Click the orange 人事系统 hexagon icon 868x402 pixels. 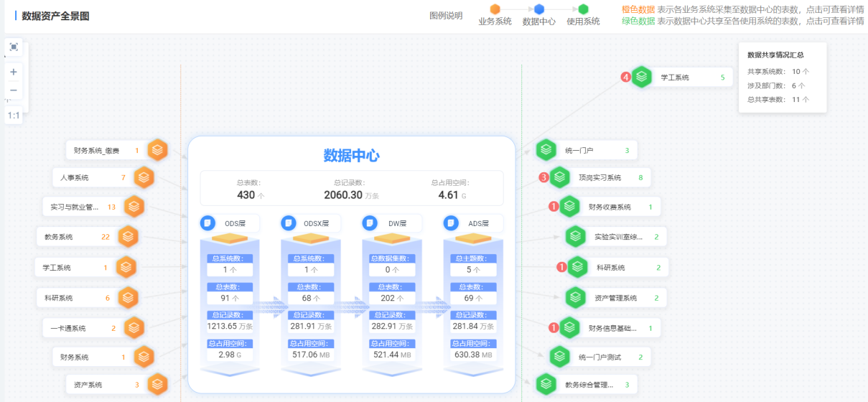click(x=144, y=177)
